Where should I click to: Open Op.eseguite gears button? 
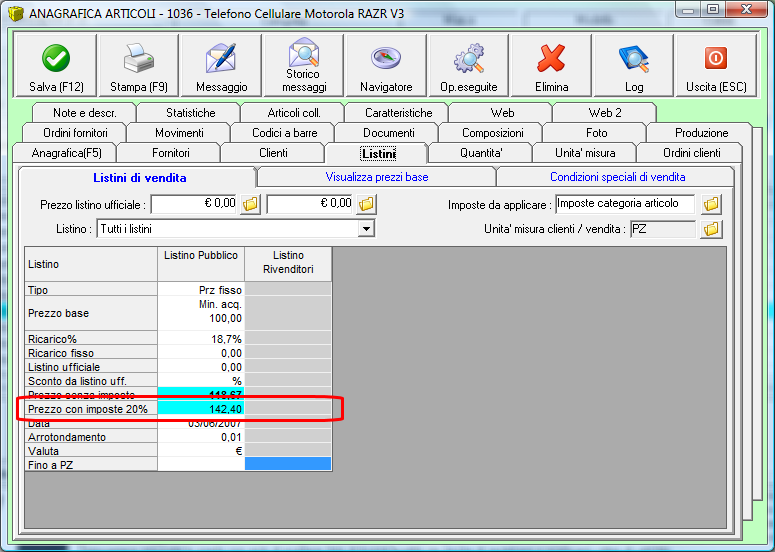[469, 65]
